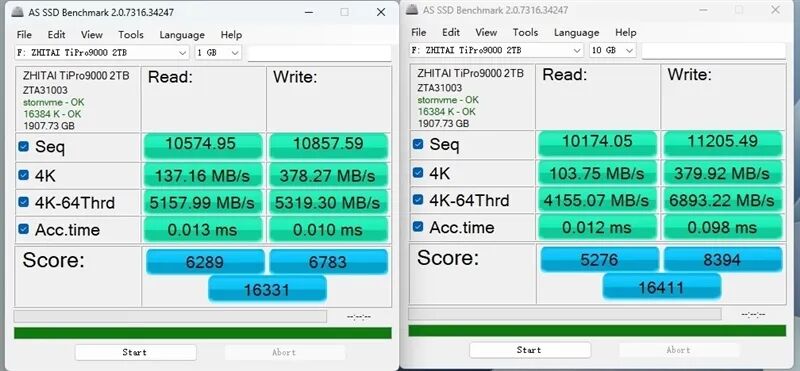Click the AS SSD app icon in right window
Viewport: 800px width, 371px height.
click(412, 10)
